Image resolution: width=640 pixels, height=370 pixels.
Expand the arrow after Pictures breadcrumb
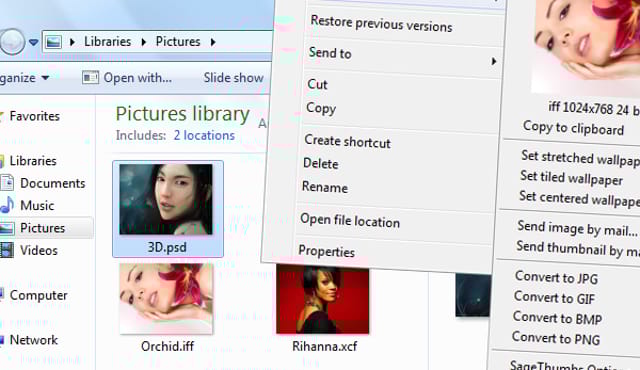point(213,42)
